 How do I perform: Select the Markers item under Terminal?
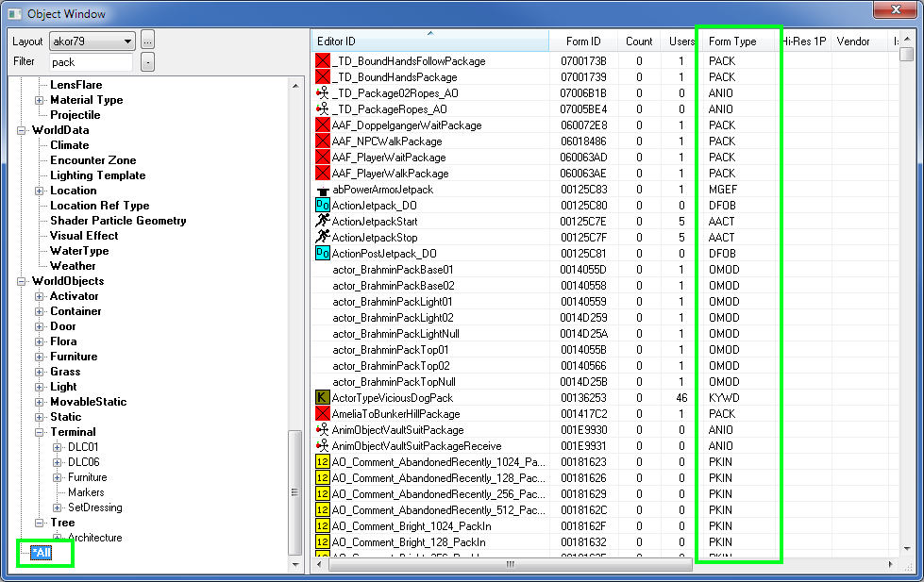(86, 492)
